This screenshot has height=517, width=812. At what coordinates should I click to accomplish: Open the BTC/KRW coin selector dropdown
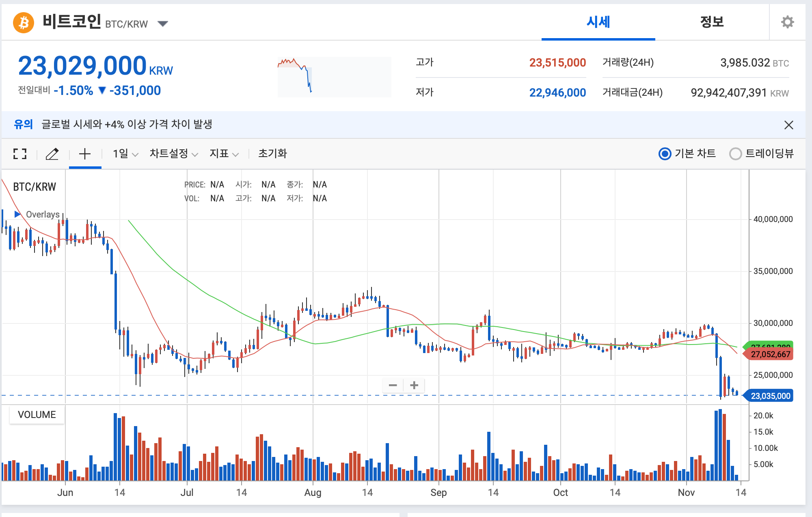pos(163,24)
